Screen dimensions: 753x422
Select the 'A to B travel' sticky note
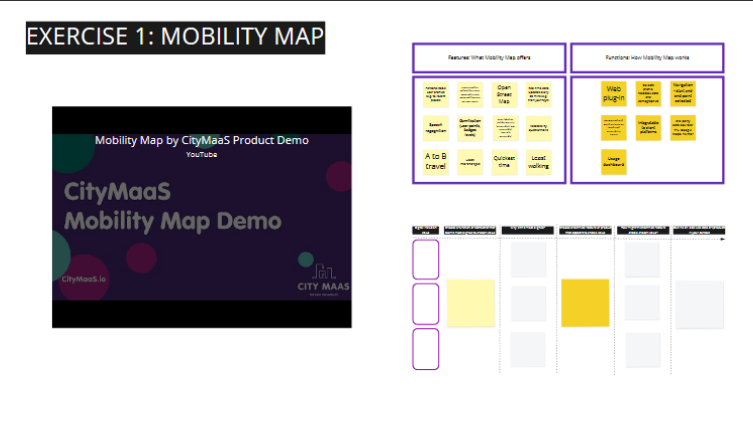436,162
